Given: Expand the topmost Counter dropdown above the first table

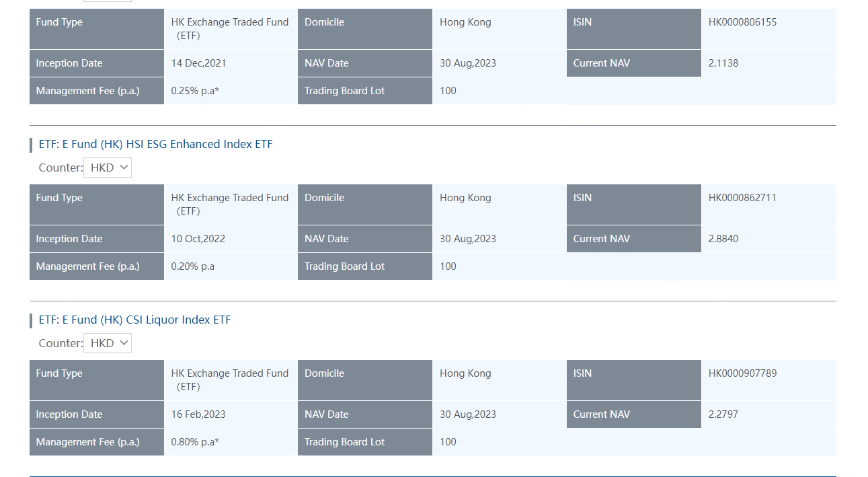Looking at the screenshot, I should pyautogui.click(x=107, y=0).
